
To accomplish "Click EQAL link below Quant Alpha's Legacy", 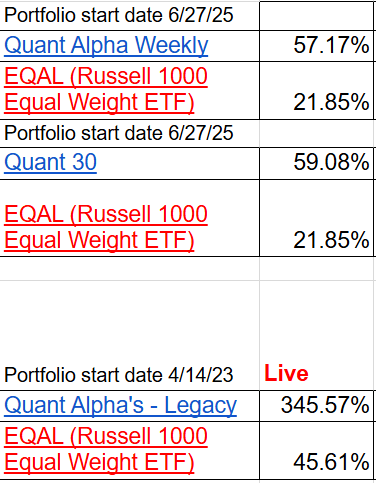I will [x=106, y=449].
